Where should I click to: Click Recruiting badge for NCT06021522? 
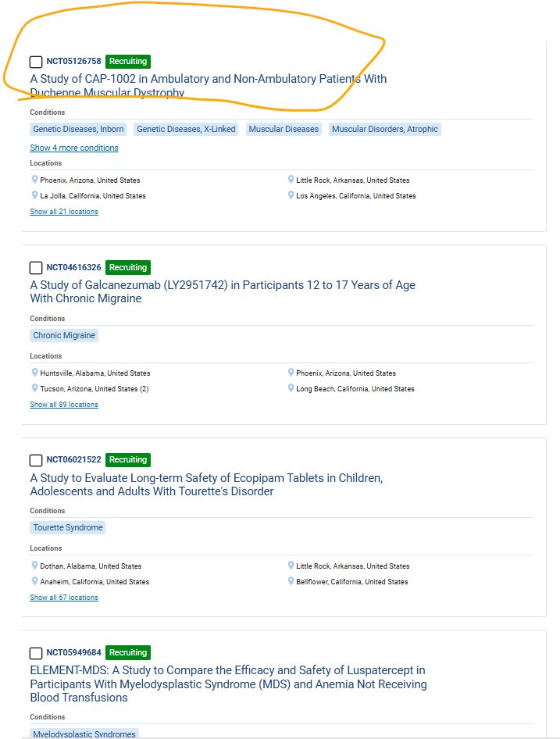click(128, 459)
